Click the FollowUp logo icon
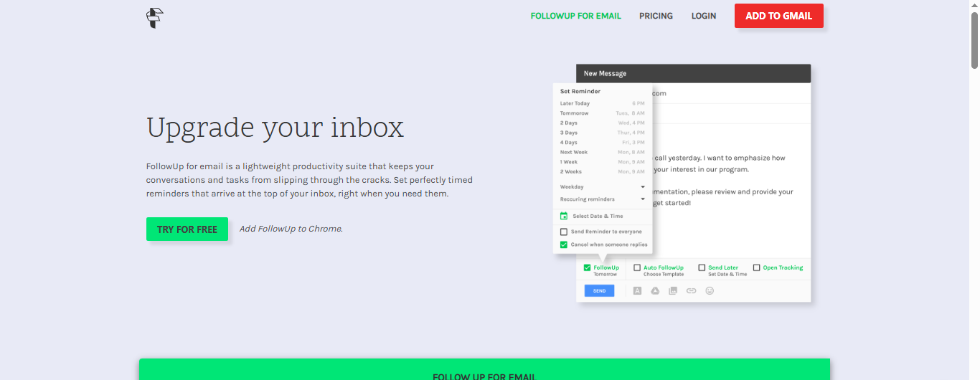This screenshot has height=380, width=980. [x=155, y=18]
